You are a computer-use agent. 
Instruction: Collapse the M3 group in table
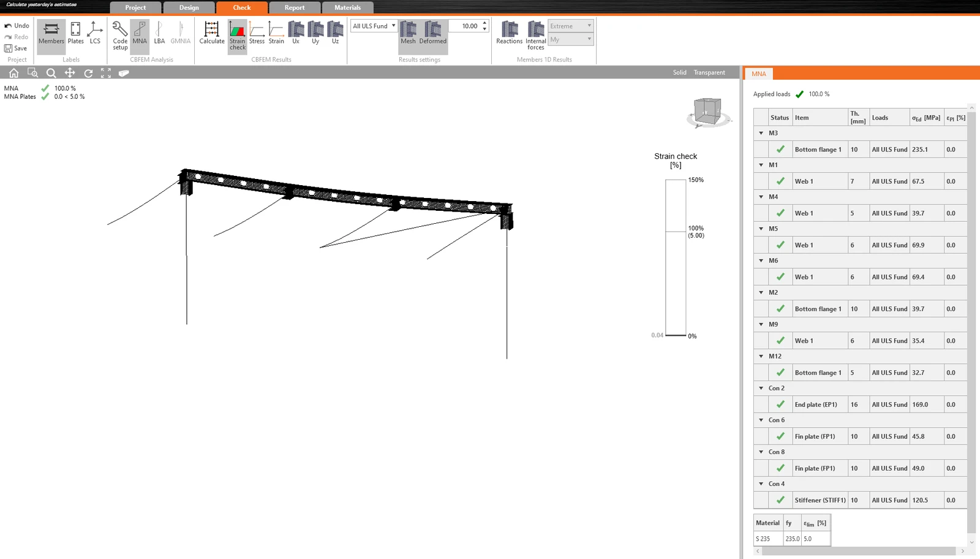point(761,133)
